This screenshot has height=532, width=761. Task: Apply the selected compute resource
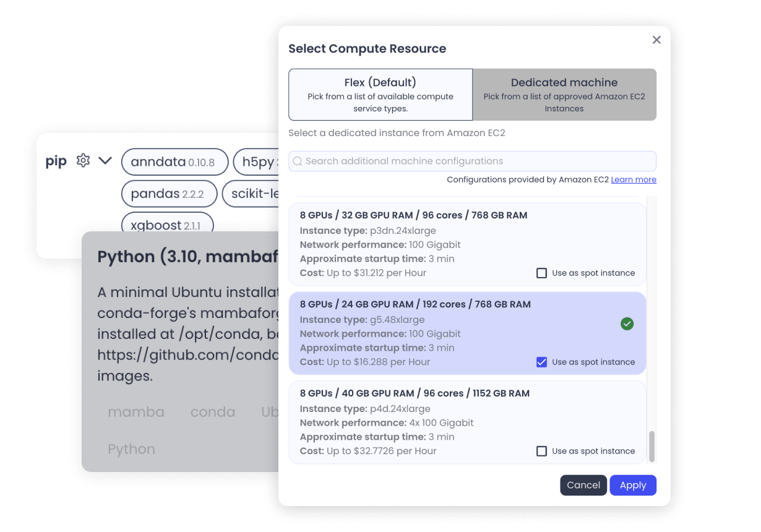click(632, 485)
